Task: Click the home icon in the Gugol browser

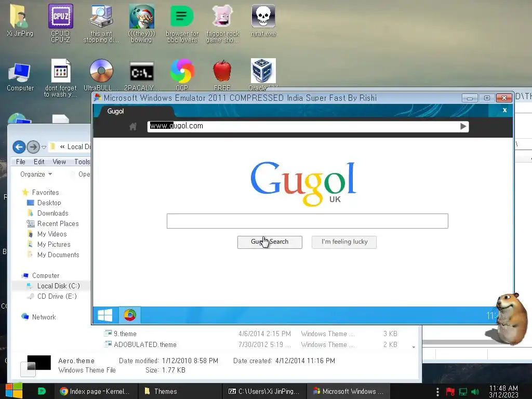Action: coord(133,127)
